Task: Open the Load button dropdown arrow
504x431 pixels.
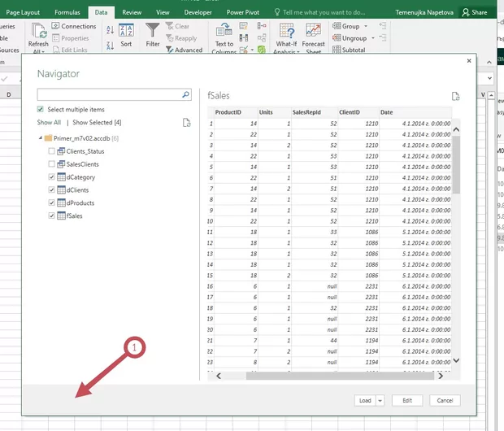Action: tap(380, 400)
